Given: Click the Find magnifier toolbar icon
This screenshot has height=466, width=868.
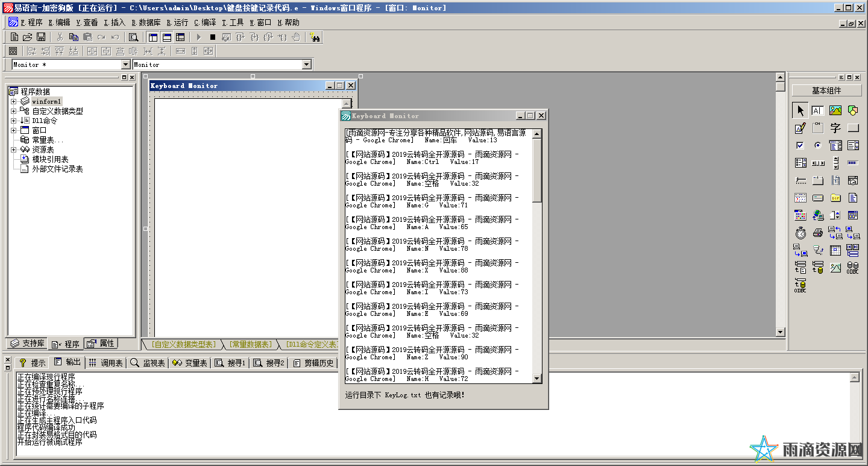Looking at the screenshot, I should 133,37.
